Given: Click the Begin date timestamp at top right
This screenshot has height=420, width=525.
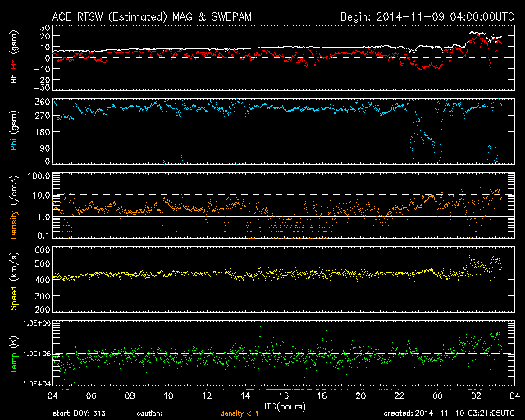Looking at the screenshot, I should click(x=427, y=16).
